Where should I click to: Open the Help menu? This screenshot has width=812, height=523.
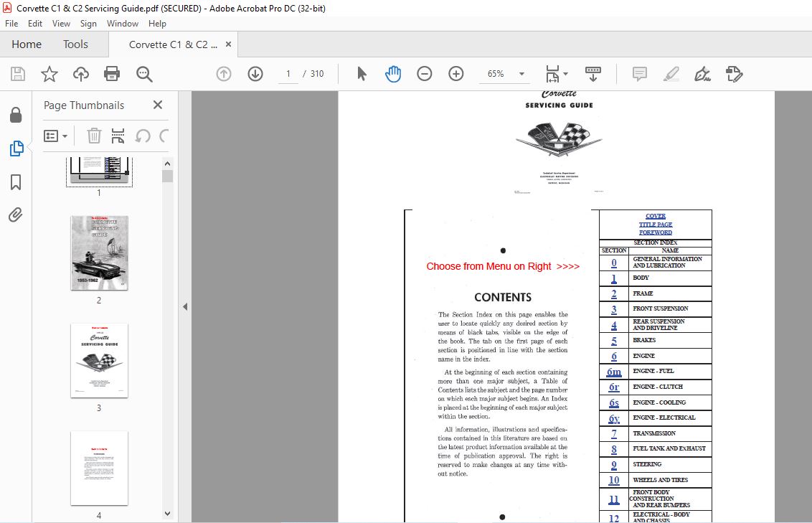[157, 23]
